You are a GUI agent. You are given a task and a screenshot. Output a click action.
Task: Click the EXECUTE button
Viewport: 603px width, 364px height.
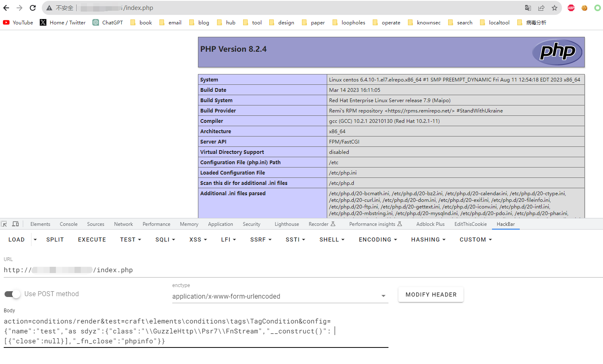pos(92,239)
